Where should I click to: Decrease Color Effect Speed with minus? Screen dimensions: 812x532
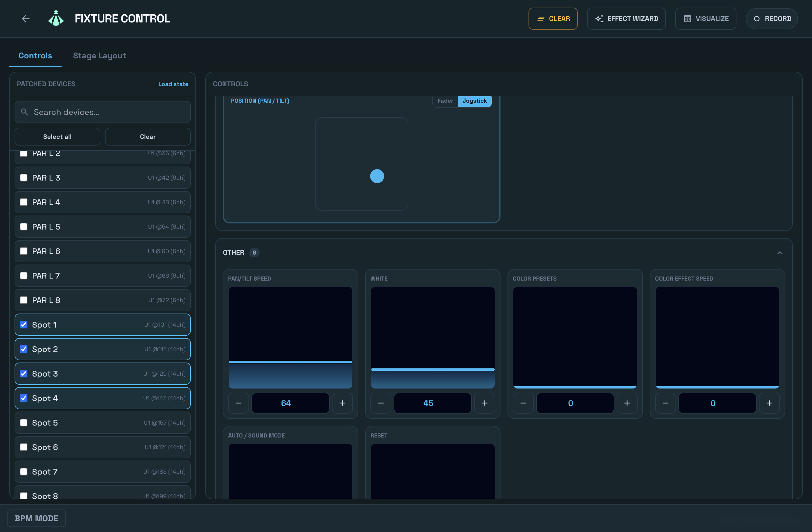point(665,403)
